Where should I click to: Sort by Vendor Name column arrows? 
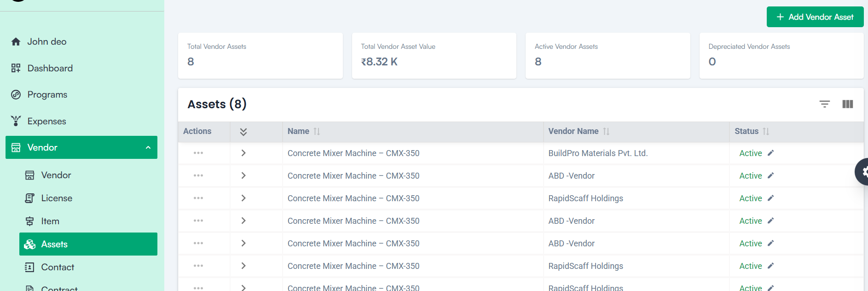606,132
